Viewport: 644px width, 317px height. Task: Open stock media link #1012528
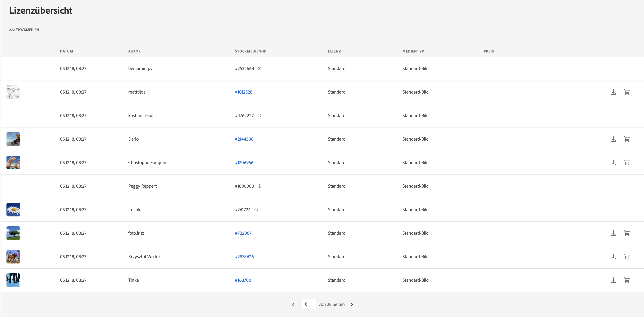click(244, 92)
